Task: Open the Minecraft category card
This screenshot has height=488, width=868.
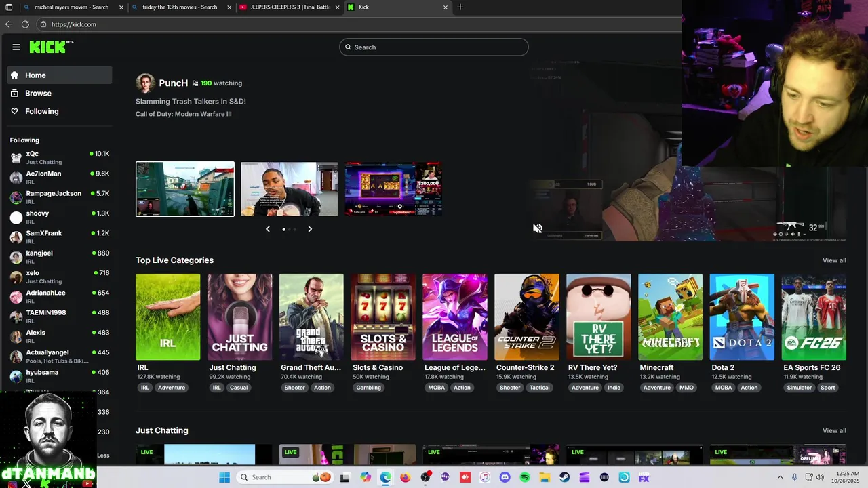Action: (671, 317)
